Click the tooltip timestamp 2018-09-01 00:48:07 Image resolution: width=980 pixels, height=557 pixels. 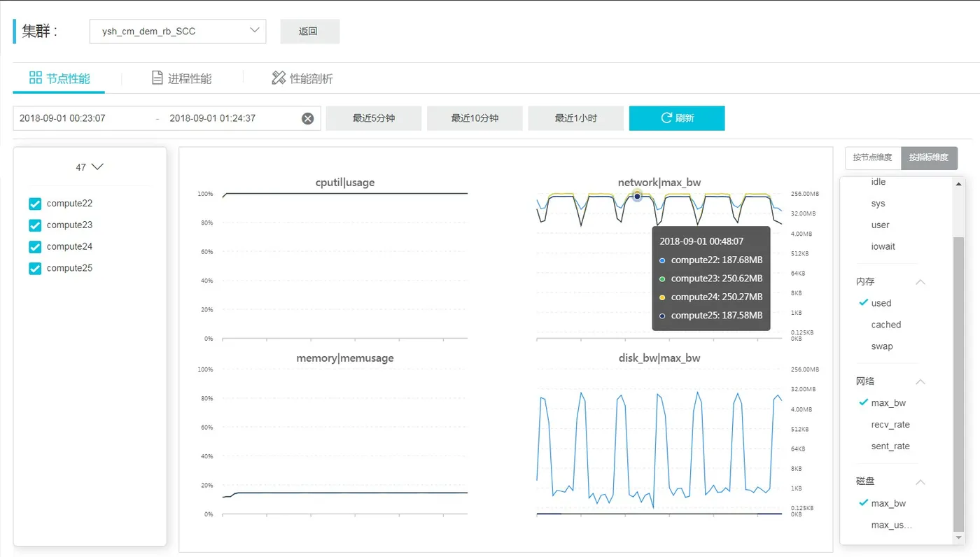(x=701, y=241)
